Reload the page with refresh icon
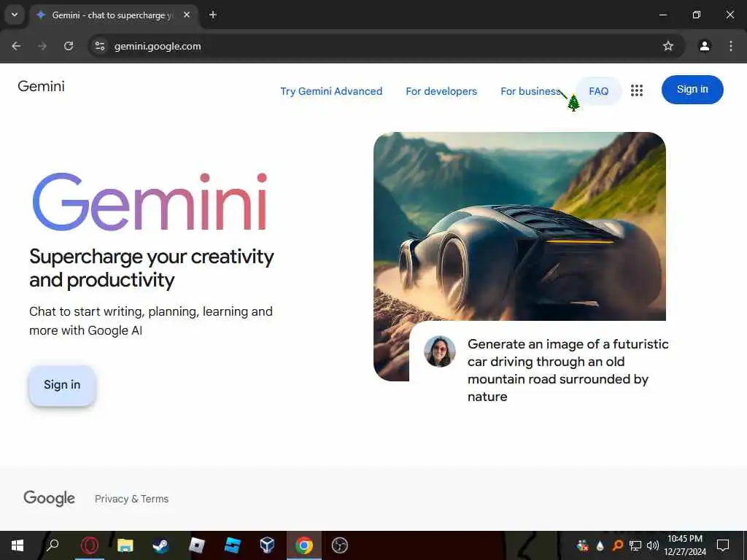Viewport: 747px width, 560px height. click(x=69, y=46)
